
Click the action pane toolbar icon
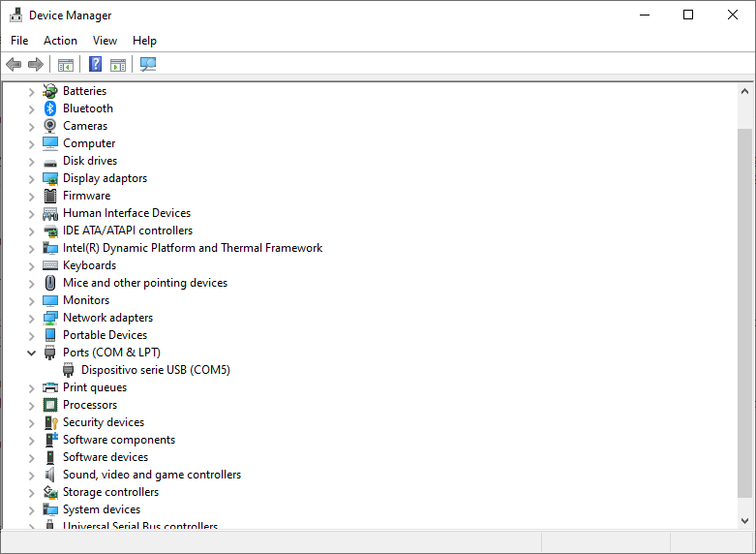pos(118,65)
